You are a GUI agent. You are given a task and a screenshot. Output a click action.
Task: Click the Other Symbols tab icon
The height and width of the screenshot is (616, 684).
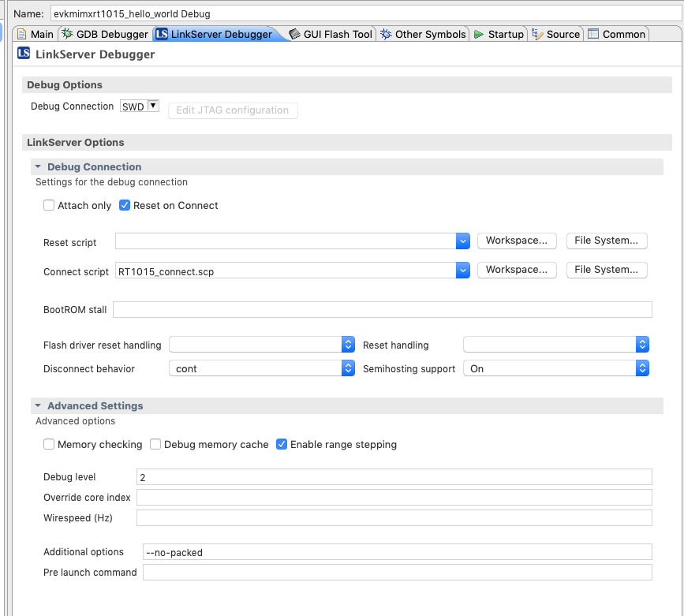point(386,34)
